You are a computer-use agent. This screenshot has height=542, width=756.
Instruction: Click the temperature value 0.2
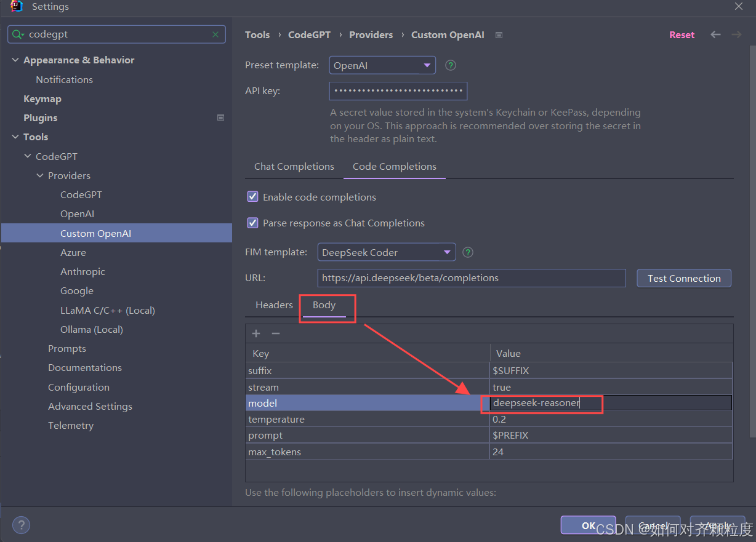tap(611, 419)
